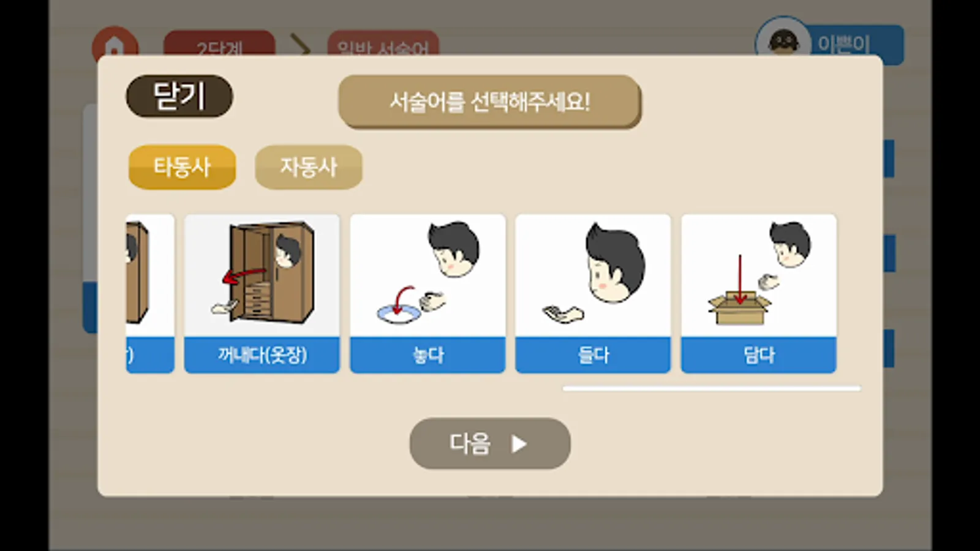Image resolution: width=980 pixels, height=551 pixels.
Task: Click the 놓다 blue label
Action: point(428,354)
